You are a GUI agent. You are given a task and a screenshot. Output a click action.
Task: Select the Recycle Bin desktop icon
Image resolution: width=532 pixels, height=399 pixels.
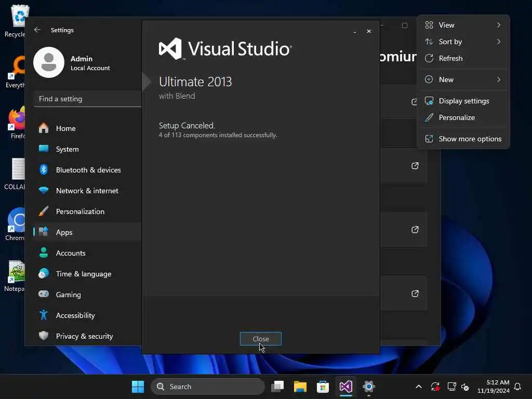(15, 21)
